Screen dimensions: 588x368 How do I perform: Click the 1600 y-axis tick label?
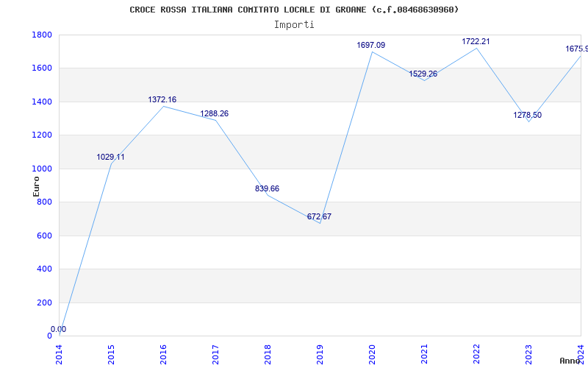pyautogui.click(x=42, y=68)
